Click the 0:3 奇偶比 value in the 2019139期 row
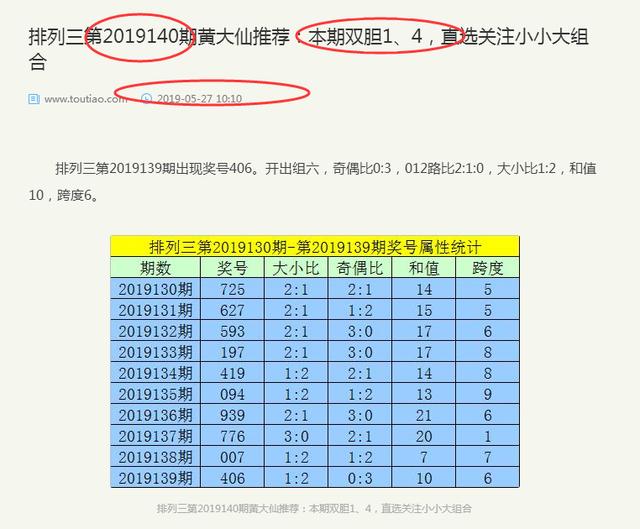This screenshot has width=640, height=529. 360,478
